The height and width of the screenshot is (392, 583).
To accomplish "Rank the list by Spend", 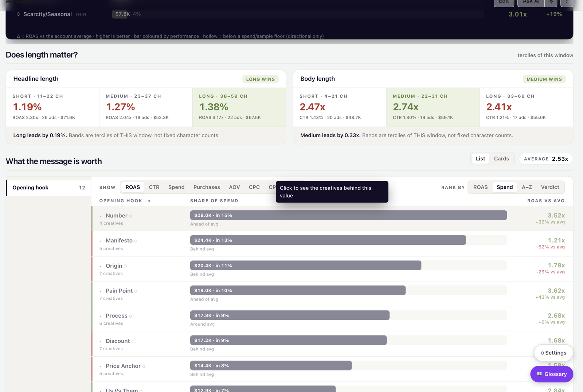I will click(505, 187).
